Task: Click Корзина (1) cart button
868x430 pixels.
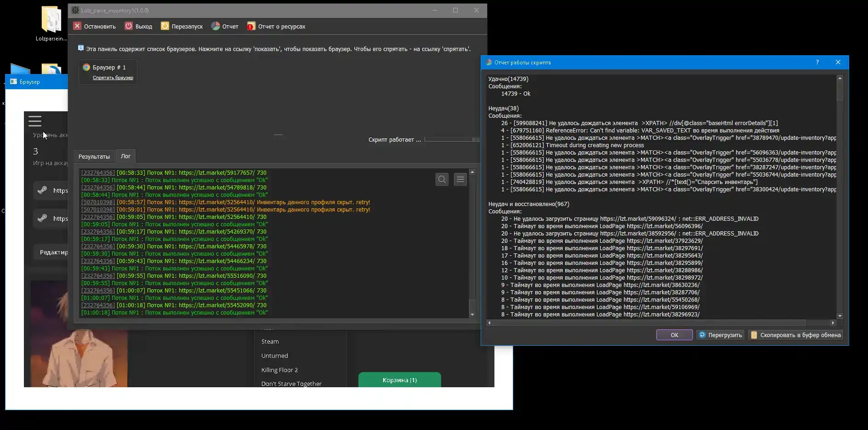Action: click(400, 380)
